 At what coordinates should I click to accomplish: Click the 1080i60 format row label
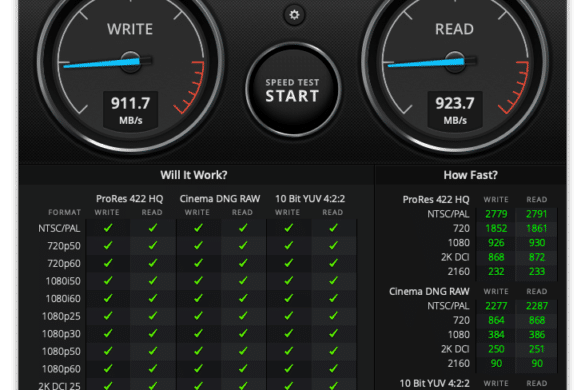click(x=63, y=299)
